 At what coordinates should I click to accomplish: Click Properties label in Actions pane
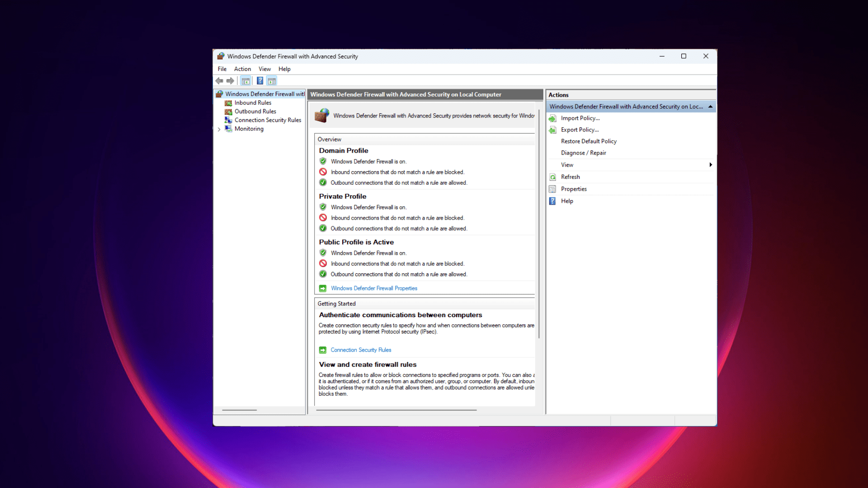(574, 189)
